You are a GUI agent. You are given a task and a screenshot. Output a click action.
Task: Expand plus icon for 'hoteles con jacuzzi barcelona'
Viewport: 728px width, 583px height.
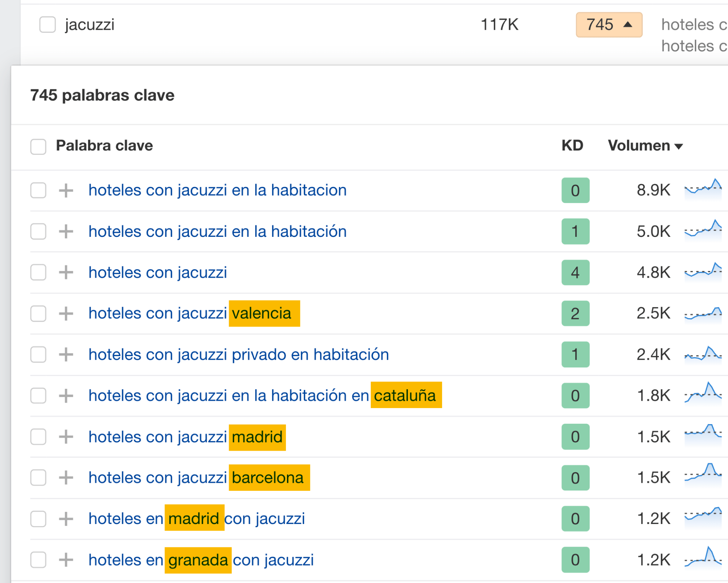click(66, 477)
